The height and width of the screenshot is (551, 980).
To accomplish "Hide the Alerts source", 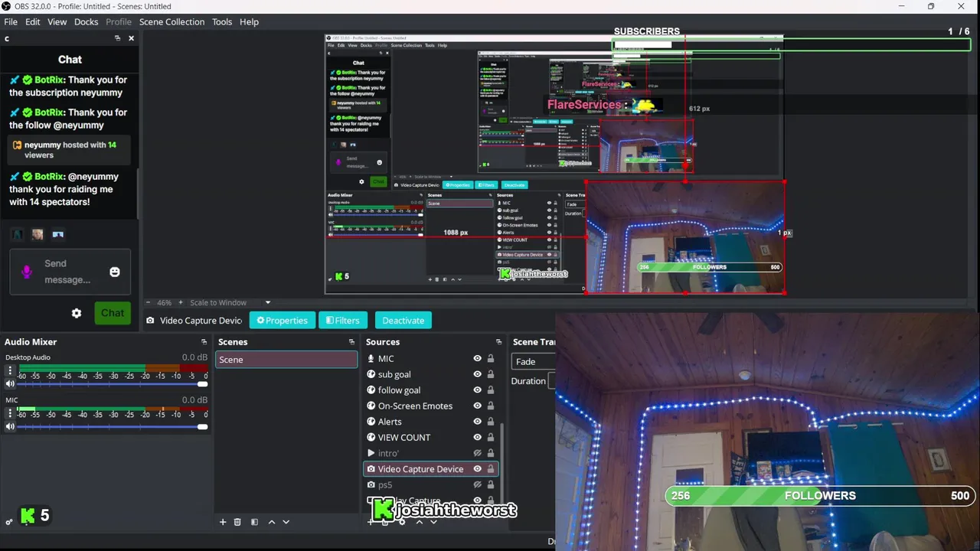I will [477, 422].
